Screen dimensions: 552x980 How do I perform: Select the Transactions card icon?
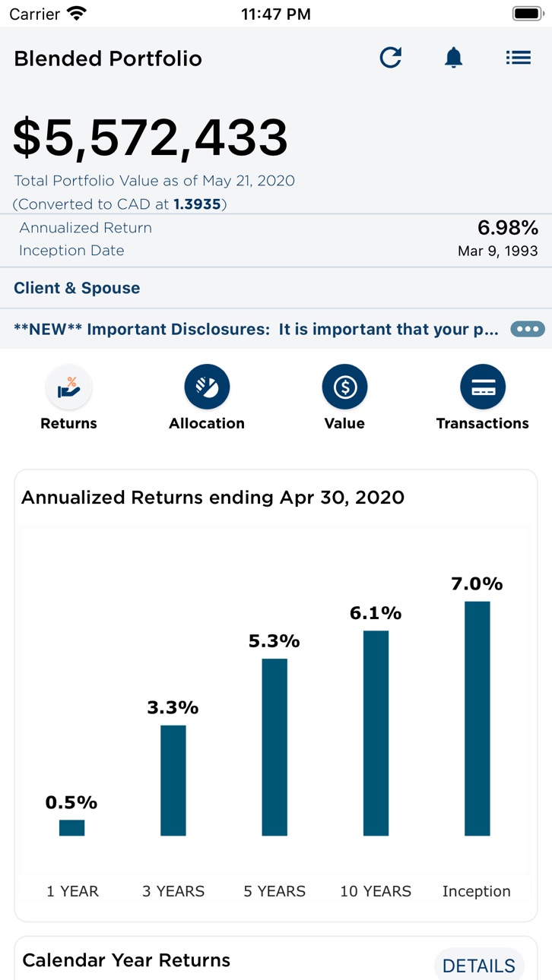pos(483,387)
